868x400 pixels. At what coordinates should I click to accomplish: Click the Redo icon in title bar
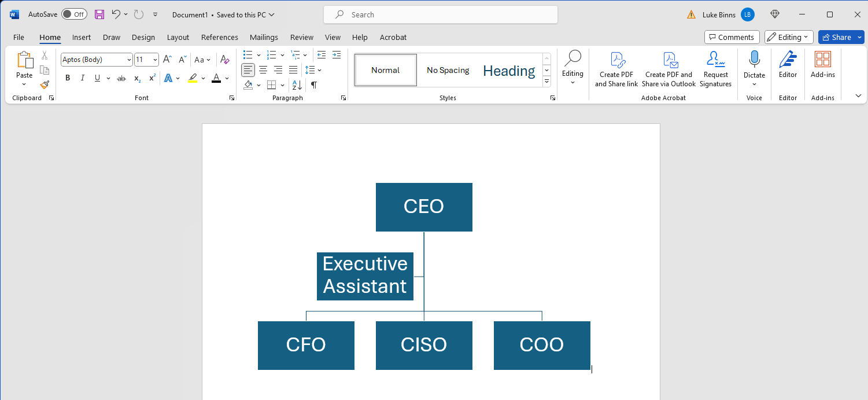(138, 14)
